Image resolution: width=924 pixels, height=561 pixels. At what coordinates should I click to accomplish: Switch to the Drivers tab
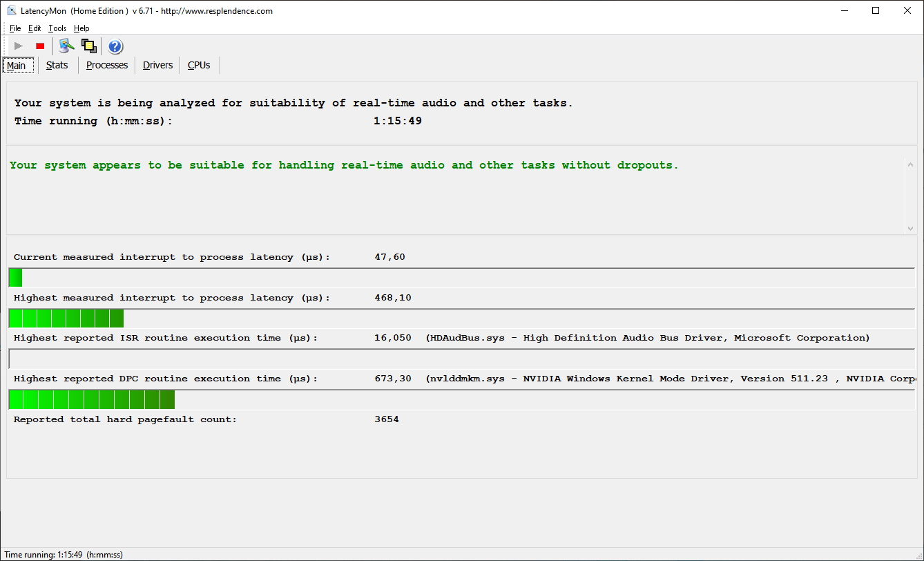tap(158, 65)
